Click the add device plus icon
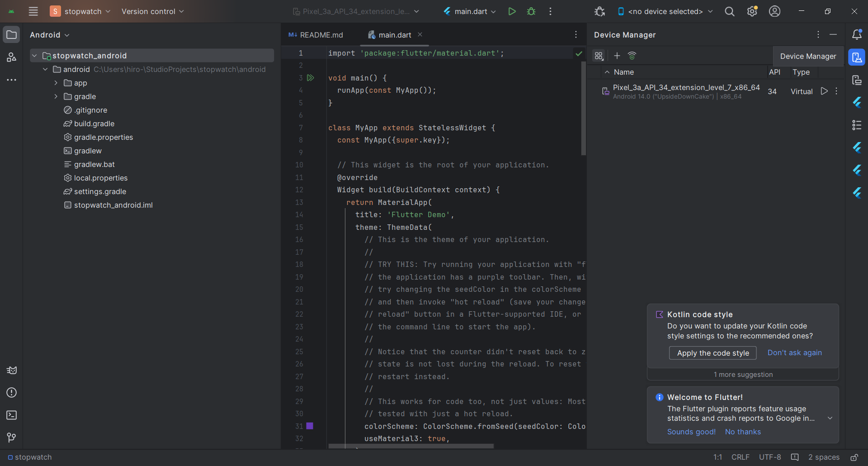The image size is (868, 466). click(x=617, y=56)
